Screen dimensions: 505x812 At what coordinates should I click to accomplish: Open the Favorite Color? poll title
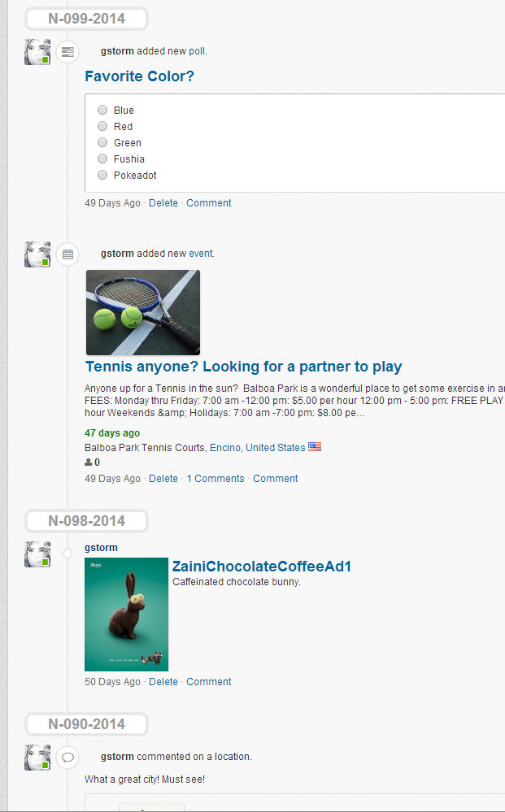(x=139, y=76)
